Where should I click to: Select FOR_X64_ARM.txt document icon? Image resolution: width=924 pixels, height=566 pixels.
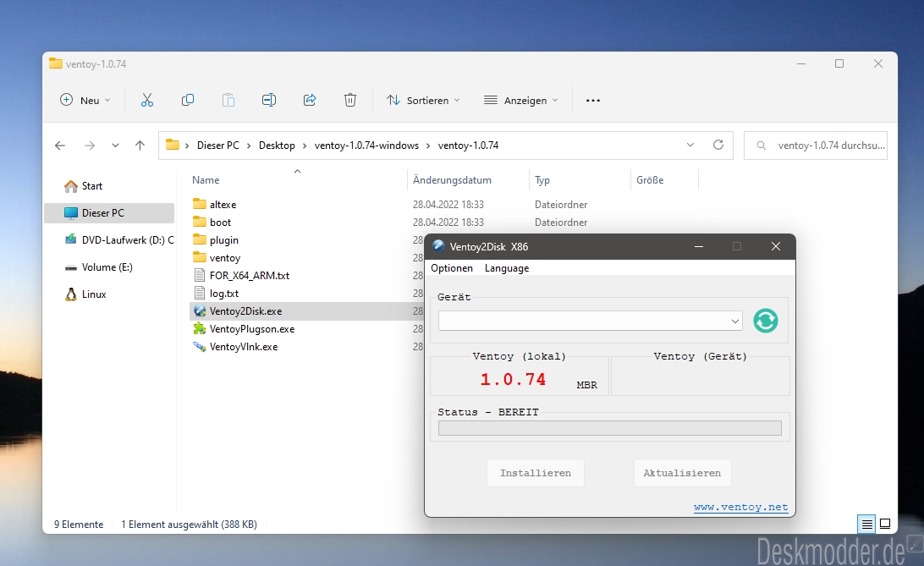pyautogui.click(x=200, y=275)
